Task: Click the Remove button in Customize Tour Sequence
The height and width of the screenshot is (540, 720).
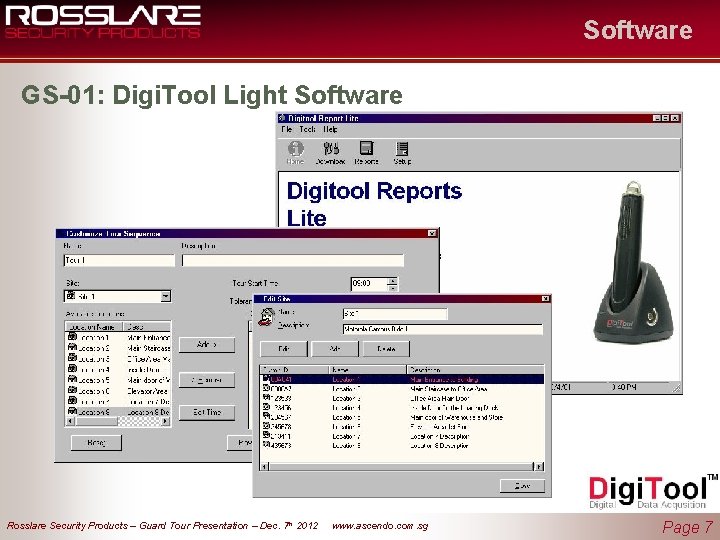Action: [207, 380]
